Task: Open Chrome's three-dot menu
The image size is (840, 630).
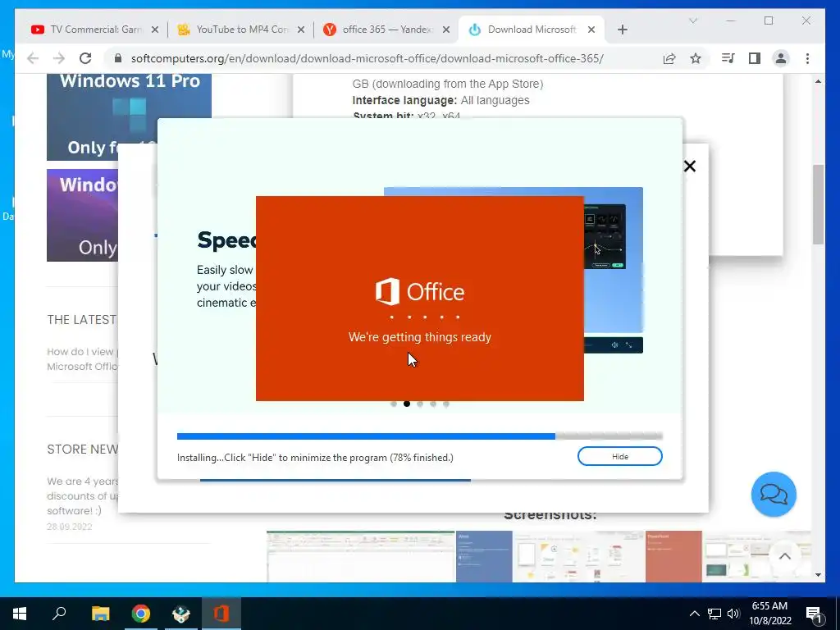Action: 807,58
